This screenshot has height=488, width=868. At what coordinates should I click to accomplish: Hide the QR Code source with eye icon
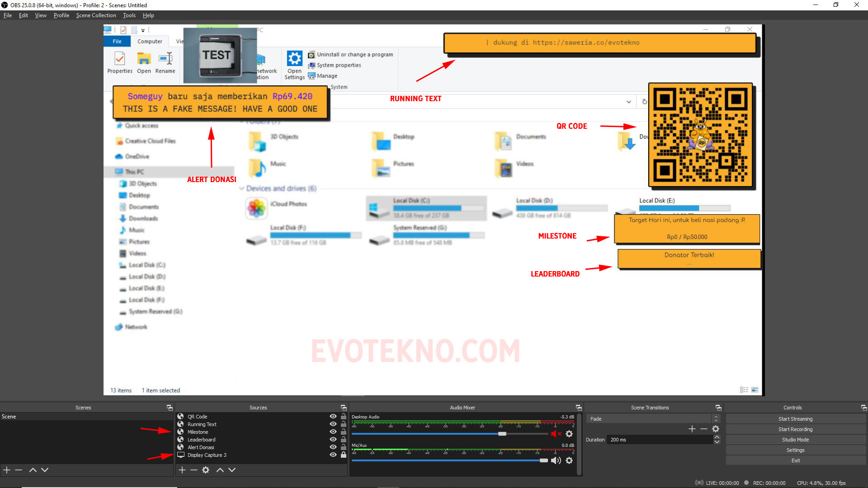point(333,417)
